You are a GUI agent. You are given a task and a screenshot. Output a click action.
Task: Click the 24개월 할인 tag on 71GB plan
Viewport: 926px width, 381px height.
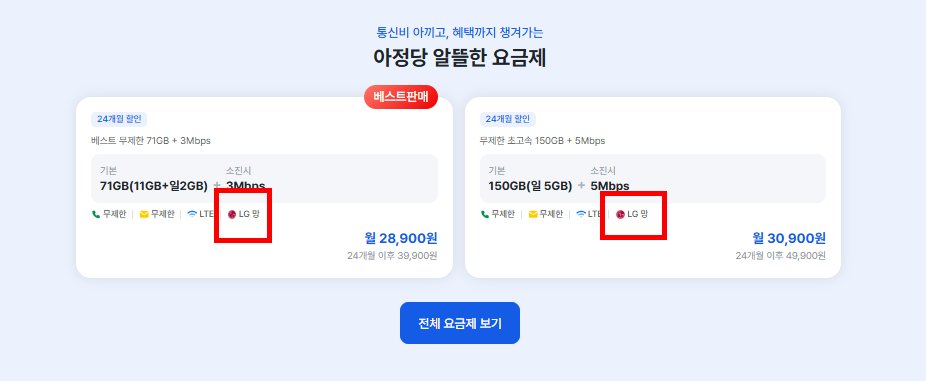[119, 119]
